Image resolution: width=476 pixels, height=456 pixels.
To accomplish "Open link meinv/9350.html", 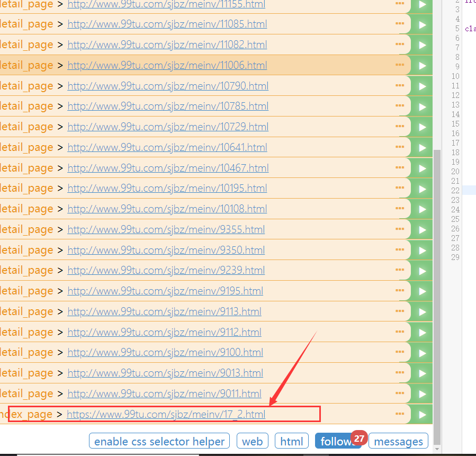I will tap(166, 251).
